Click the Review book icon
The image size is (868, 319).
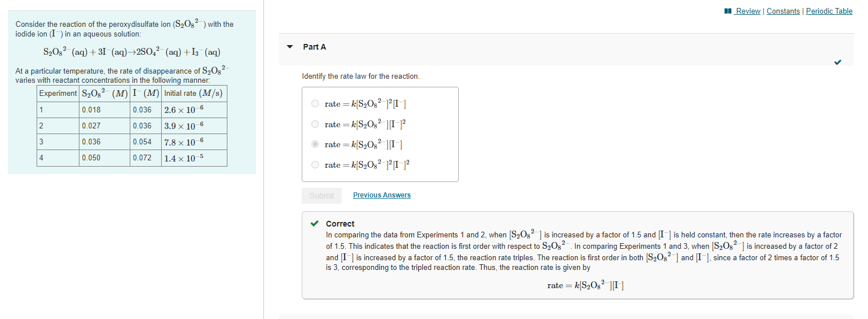[x=727, y=11]
